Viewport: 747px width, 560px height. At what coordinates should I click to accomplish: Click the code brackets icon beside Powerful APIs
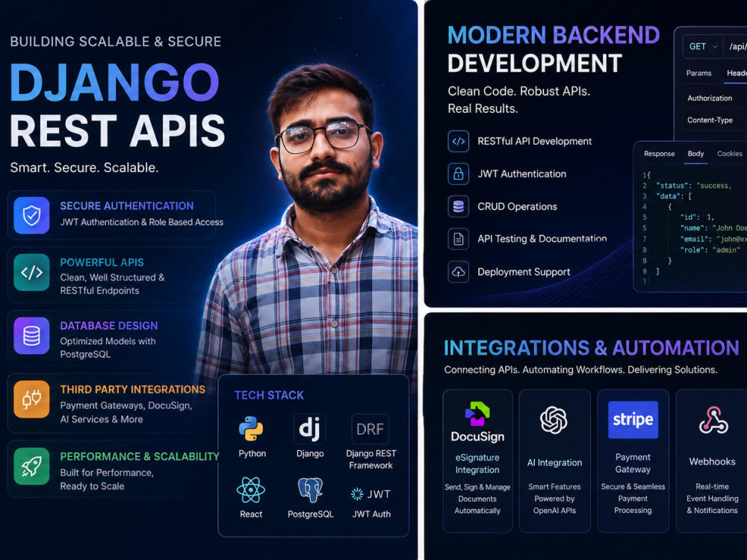(31, 273)
